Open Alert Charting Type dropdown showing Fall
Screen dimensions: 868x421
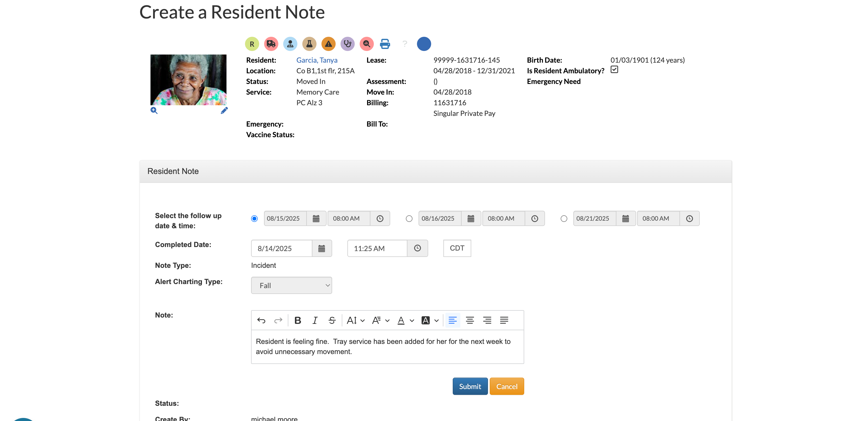pyautogui.click(x=291, y=285)
